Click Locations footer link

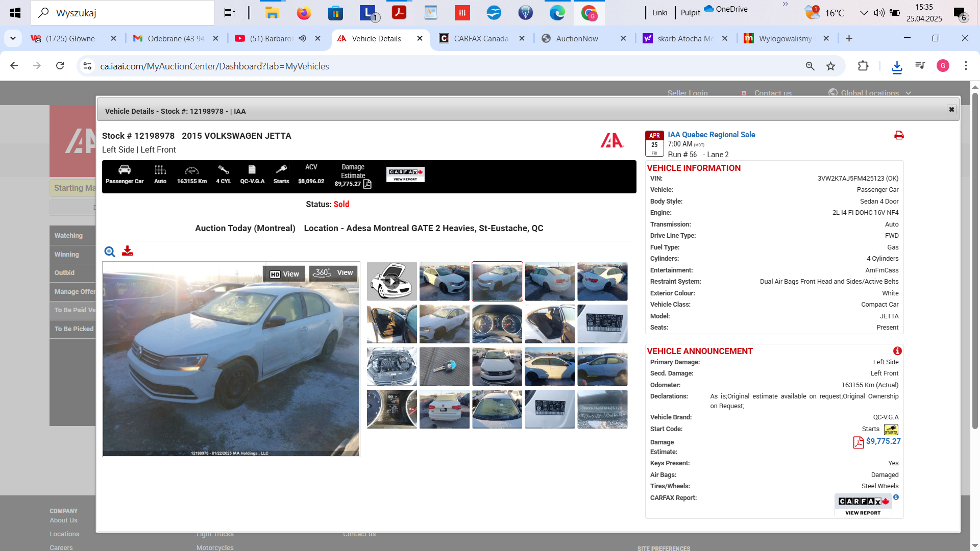click(x=64, y=534)
